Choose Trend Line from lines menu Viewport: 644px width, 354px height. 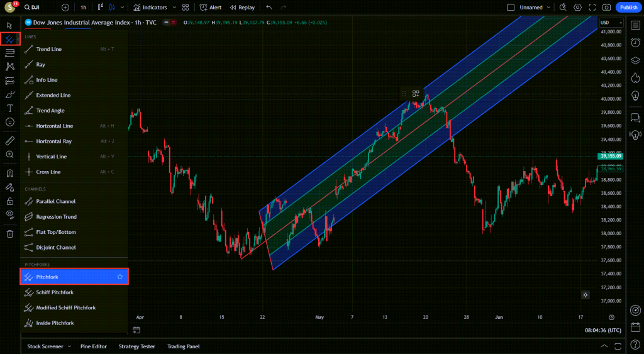click(74, 49)
